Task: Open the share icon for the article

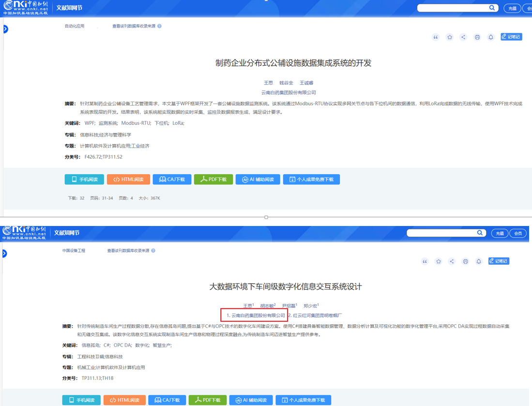Action: [463, 37]
